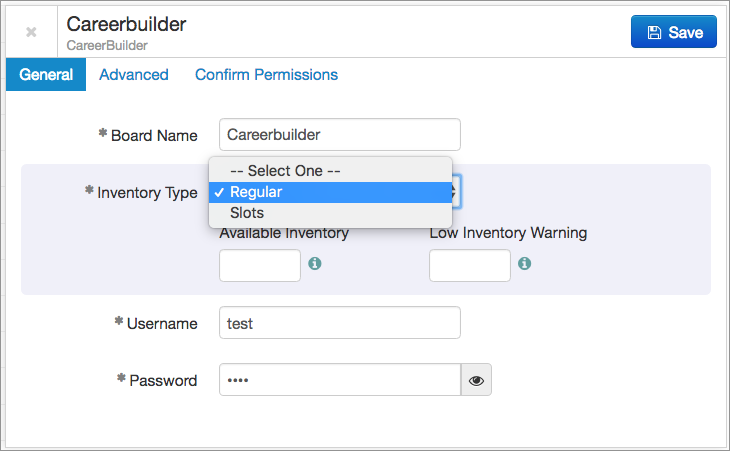Focus the Password input field
The image size is (730, 451).
tap(339, 380)
